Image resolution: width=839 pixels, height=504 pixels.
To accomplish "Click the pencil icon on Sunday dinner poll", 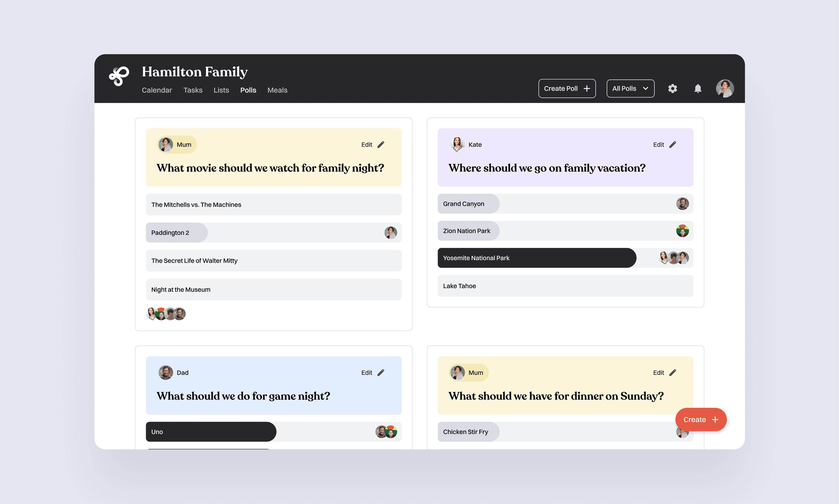I will click(x=673, y=373).
